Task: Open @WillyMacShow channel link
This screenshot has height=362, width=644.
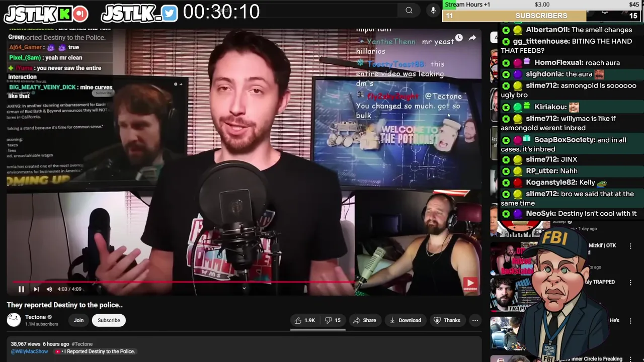Action: 29,351
